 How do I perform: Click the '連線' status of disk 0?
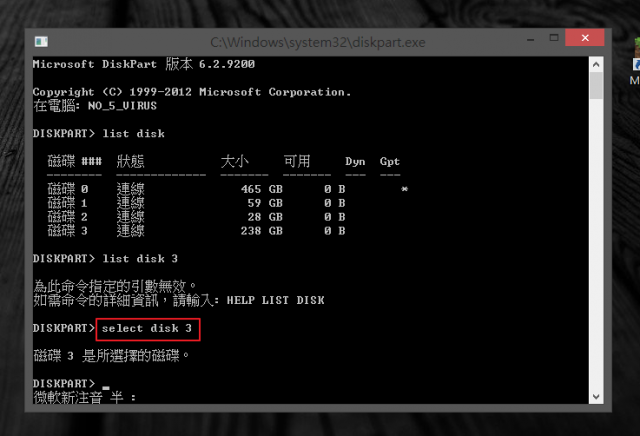click(131, 189)
